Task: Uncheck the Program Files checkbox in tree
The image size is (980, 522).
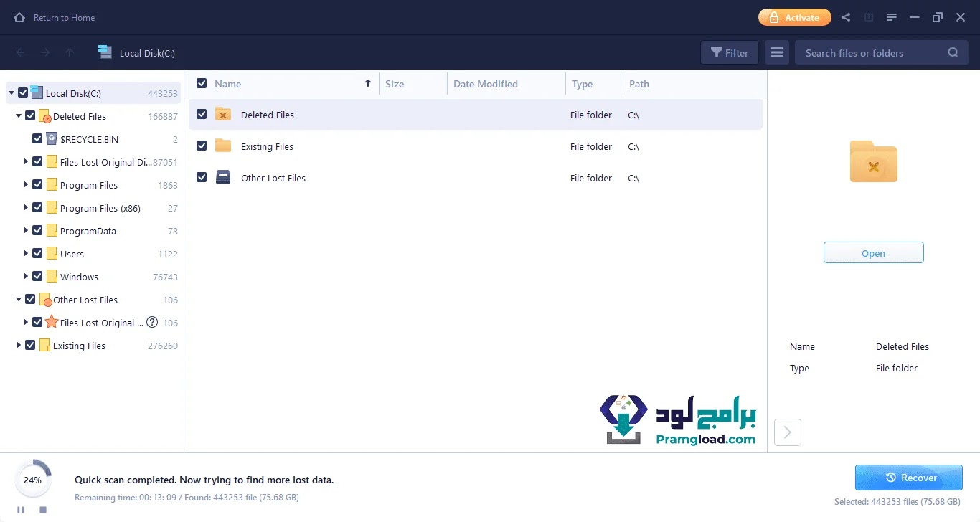Action: point(37,184)
